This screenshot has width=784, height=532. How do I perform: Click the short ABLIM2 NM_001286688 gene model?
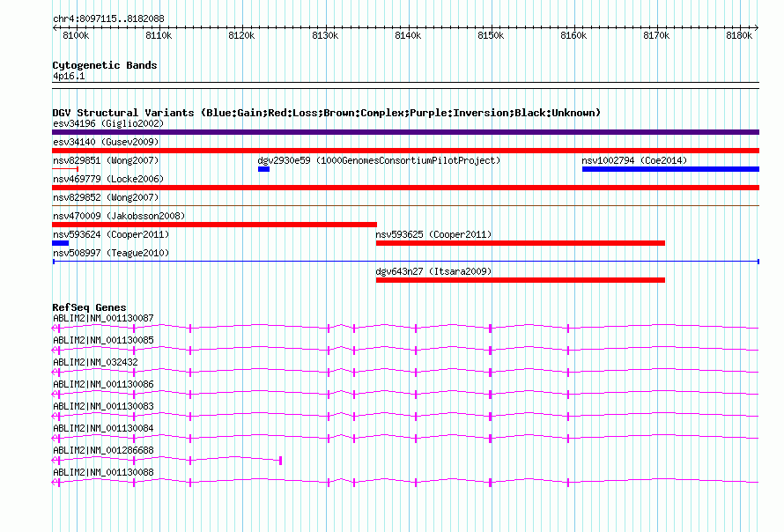(167, 460)
